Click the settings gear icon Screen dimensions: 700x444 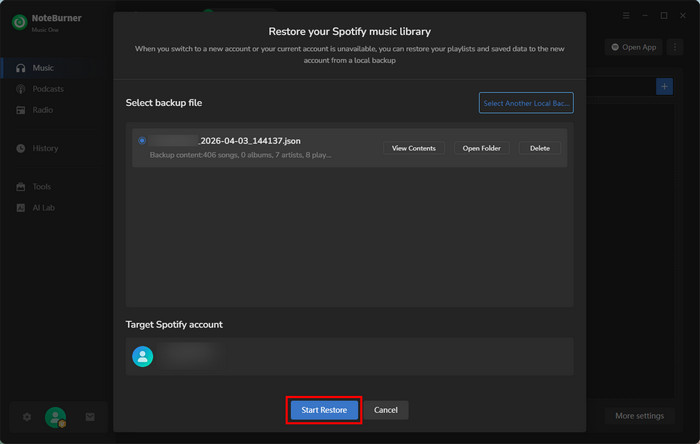tap(27, 417)
